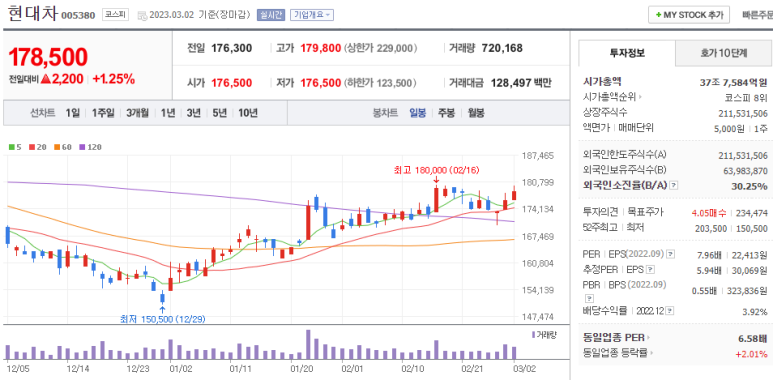
Task: Open the 호가10단계 tab
Action: [724, 53]
